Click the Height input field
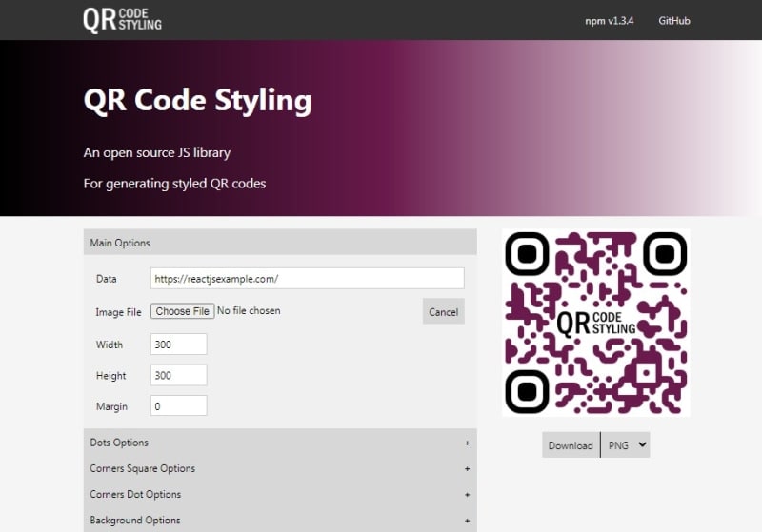Image resolution: width=762 pixels, height=532 pixels. point(178,375)
